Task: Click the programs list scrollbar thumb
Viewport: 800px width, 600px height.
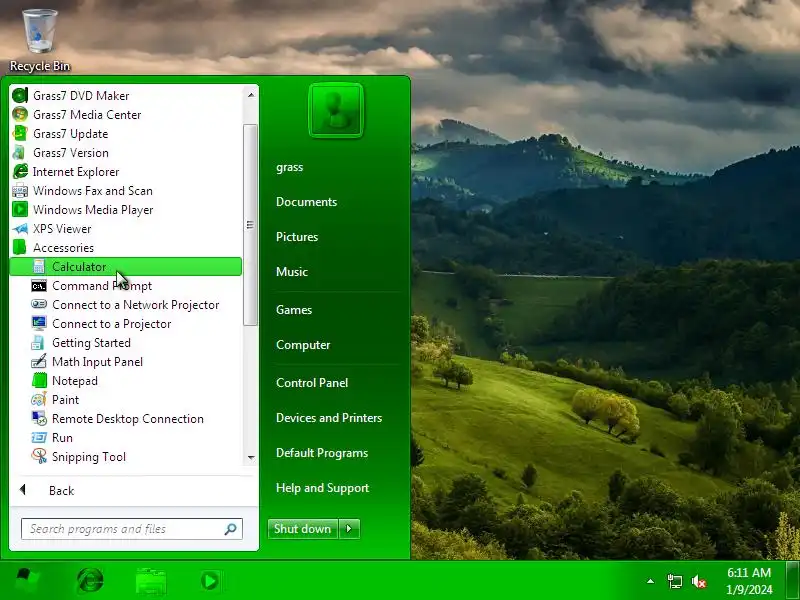Action: click(250, 224)
